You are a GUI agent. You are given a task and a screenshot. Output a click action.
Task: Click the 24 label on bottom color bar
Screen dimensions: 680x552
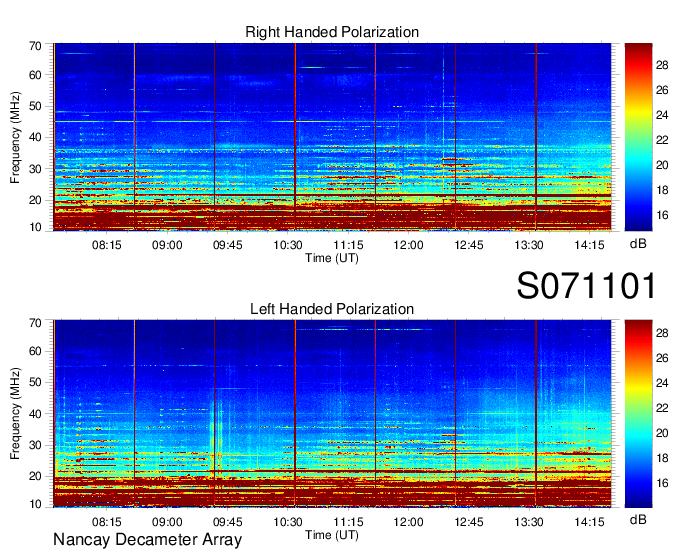point(662,383)
